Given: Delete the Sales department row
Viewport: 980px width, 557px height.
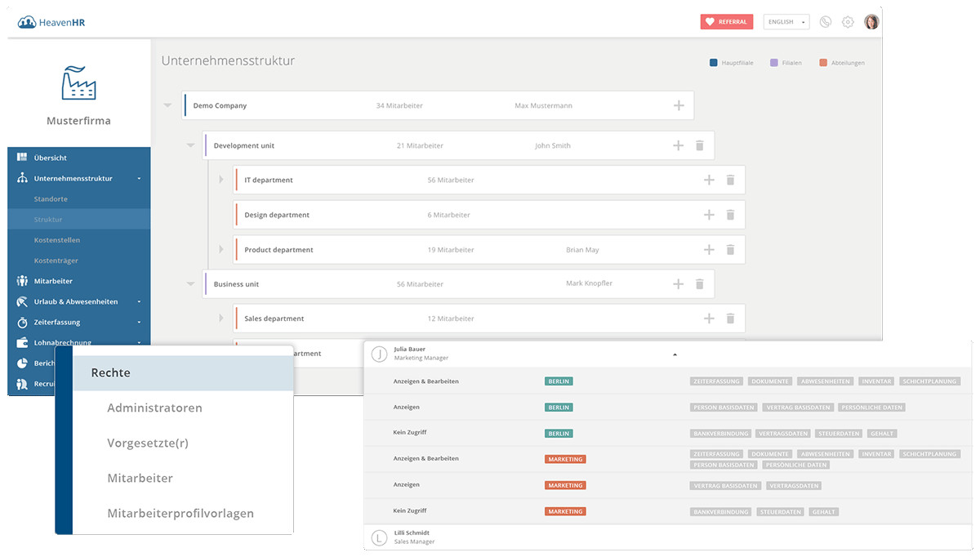Looking at the screenshot, I should coord(730,319).
